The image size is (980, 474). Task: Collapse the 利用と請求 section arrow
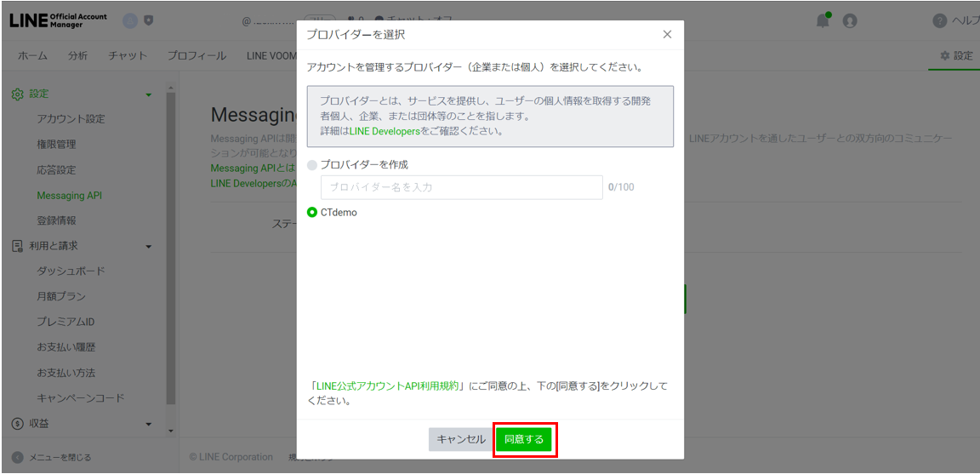click(x=149, y=247)
